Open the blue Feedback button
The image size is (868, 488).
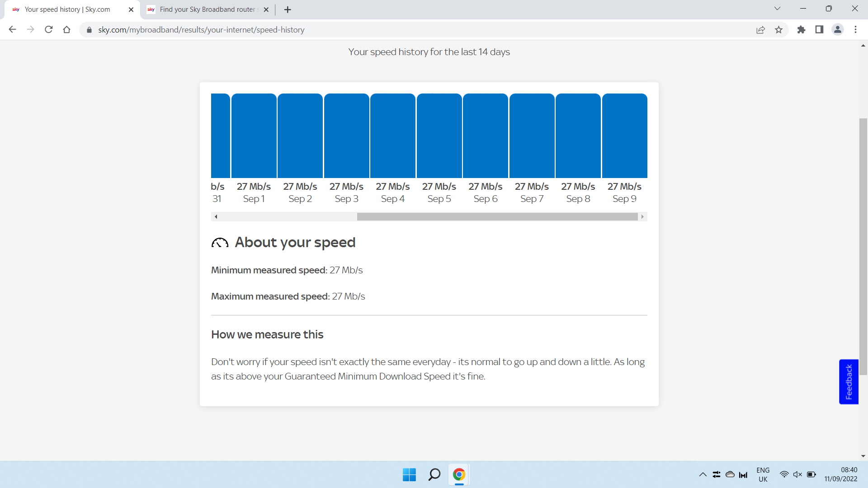(x=849, y=382)
